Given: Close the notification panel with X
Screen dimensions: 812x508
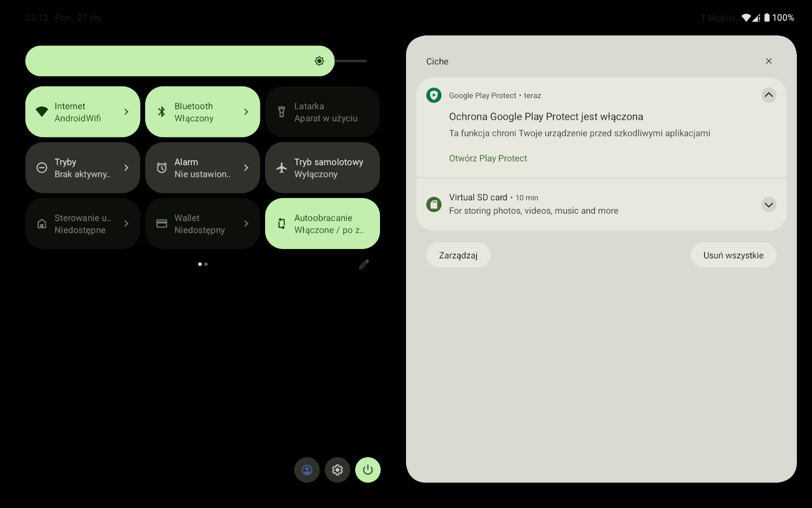Looking at the screenshot, I should (768, 61).
